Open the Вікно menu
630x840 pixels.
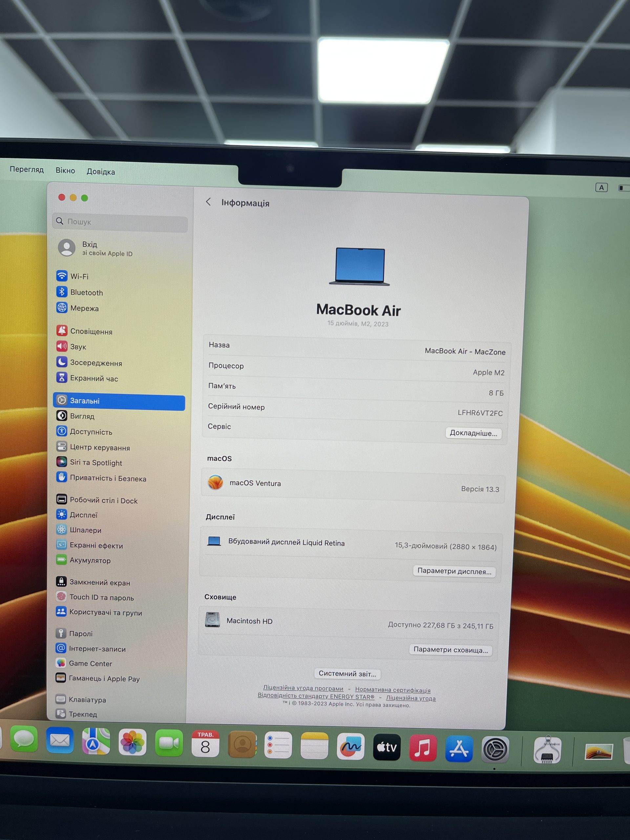(65, 171)
